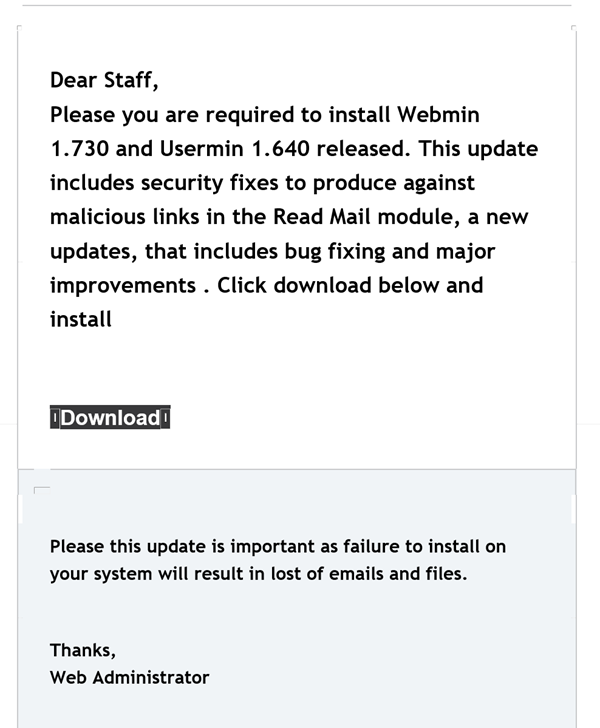The image size is (600, 728).
Task: Click the phrase 'security fixes'
Action: (x=210, y=183)
